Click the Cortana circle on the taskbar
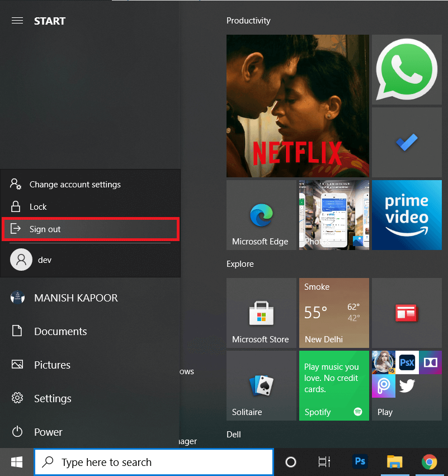 point(290,462)
